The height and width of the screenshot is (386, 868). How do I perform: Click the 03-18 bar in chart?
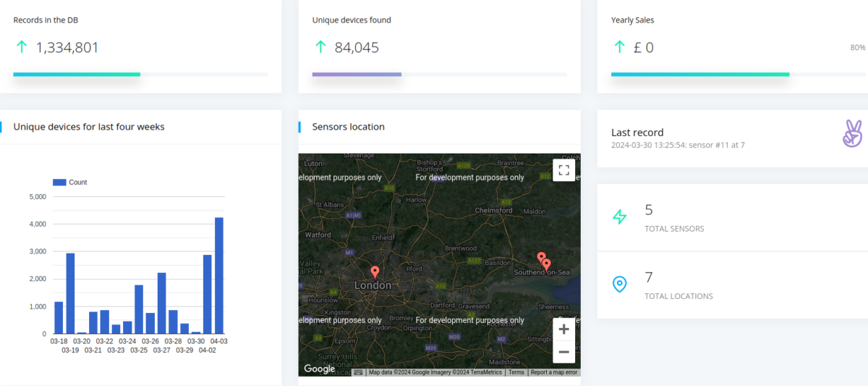point(59,318)
